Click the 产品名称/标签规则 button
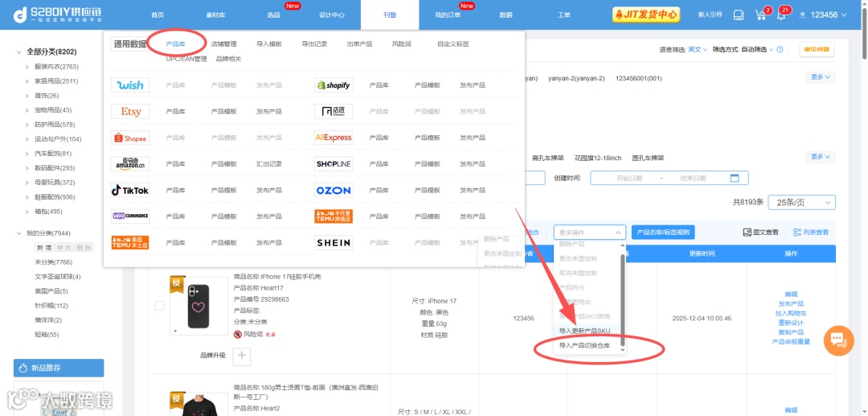 click(663, 233)
